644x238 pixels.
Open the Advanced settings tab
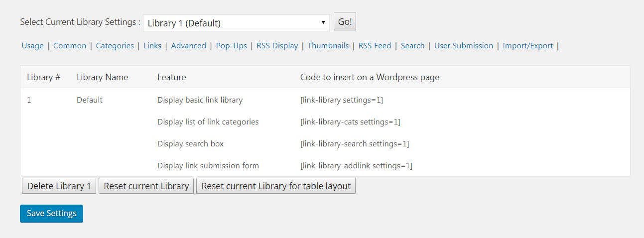click(x=188, y=46)
